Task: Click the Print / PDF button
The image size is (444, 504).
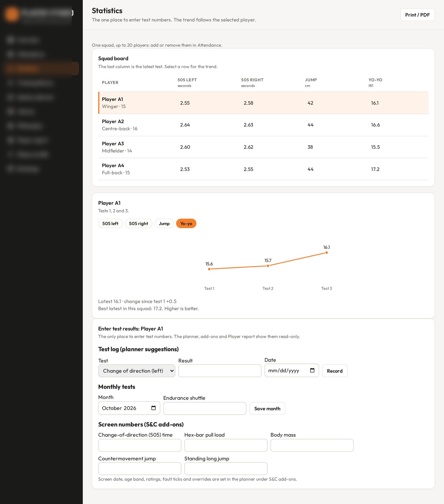Action: pyautogui.click(x=417, y=15)
